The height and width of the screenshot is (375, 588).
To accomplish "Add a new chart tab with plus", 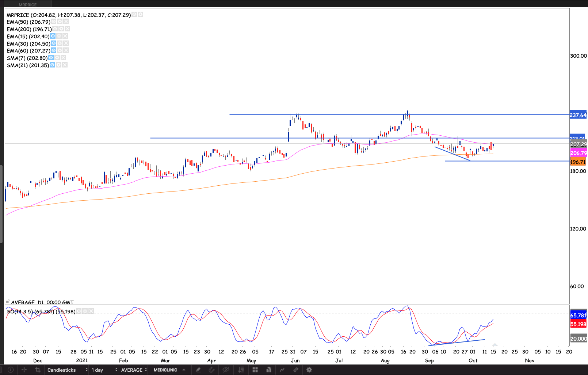I will [x=56, y=4].
